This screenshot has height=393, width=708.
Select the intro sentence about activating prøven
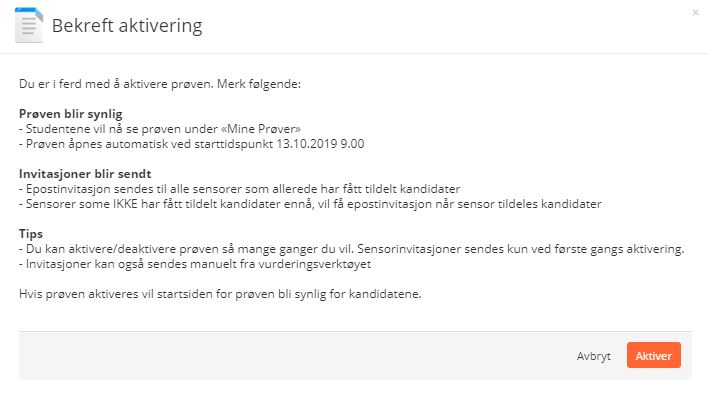tap(160, 84)
